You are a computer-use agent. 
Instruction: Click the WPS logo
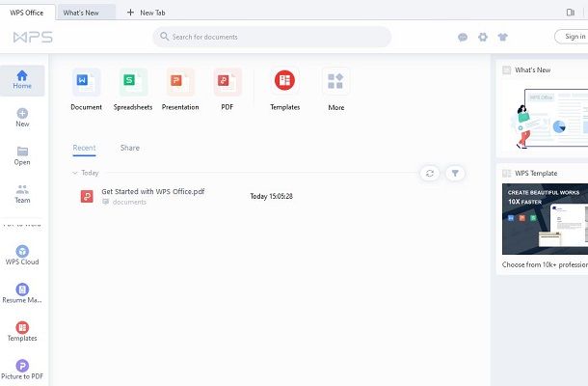click(33, 38)
